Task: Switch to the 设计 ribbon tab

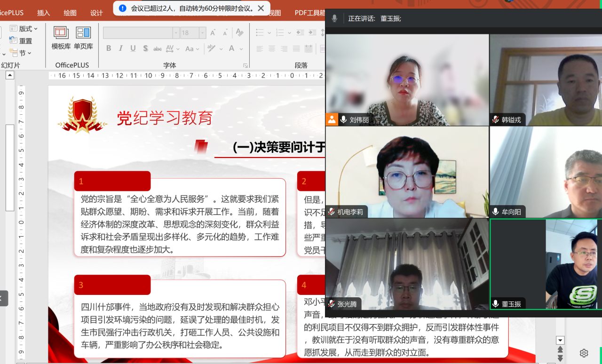Action: (x=96, y=13)
